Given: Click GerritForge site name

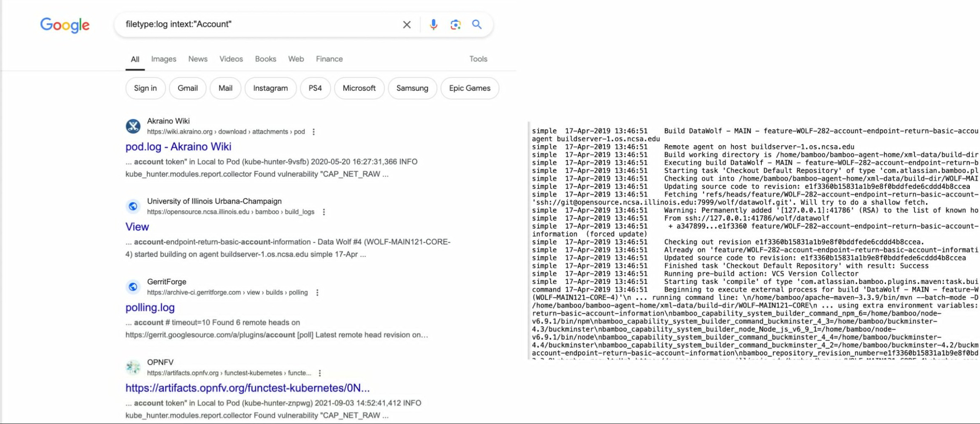Looking at the screenshot, I should (x=167, y=282).
